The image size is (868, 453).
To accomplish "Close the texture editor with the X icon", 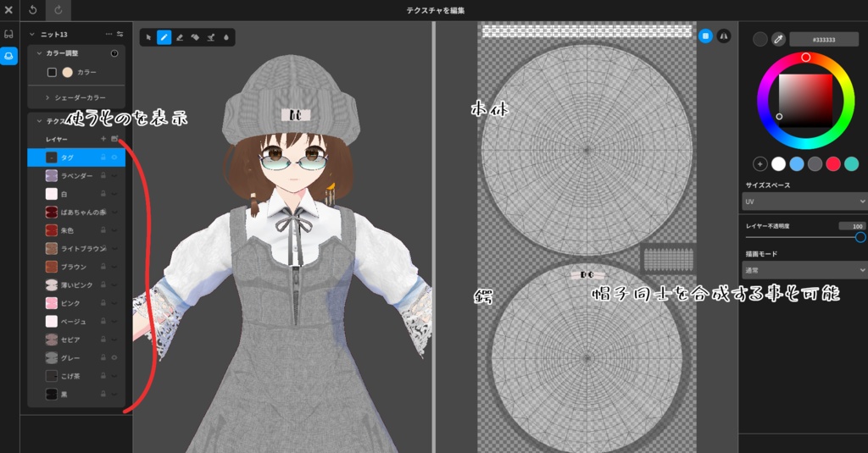I will (8, 10).
